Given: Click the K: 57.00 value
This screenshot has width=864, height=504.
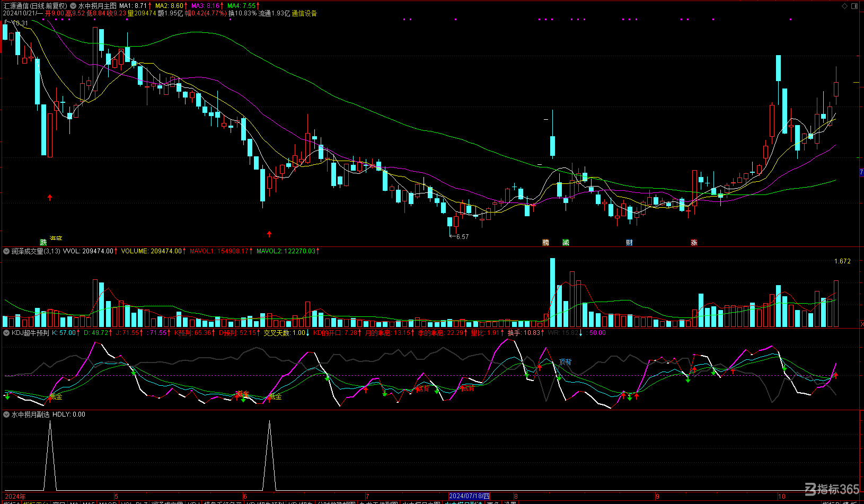Looking at the screenshot, I should click(64, 333).
